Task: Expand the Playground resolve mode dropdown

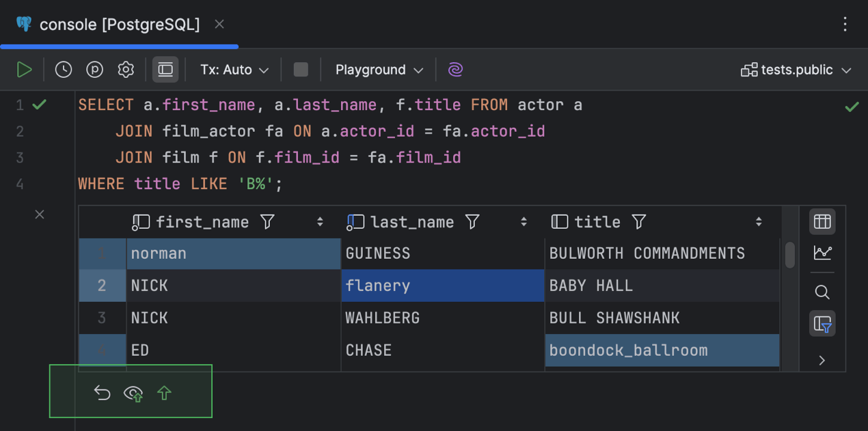Action: point(379,70)
